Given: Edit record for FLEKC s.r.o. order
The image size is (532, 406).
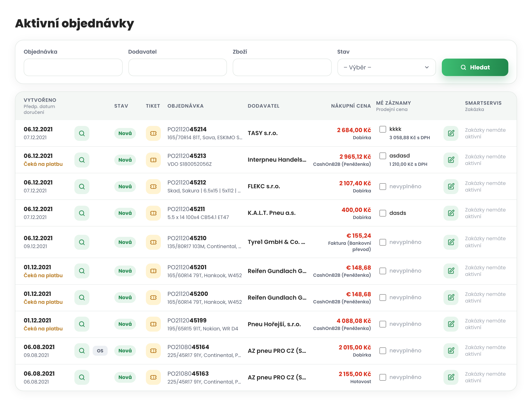Looking at the screenshot, I should [451, 186].
